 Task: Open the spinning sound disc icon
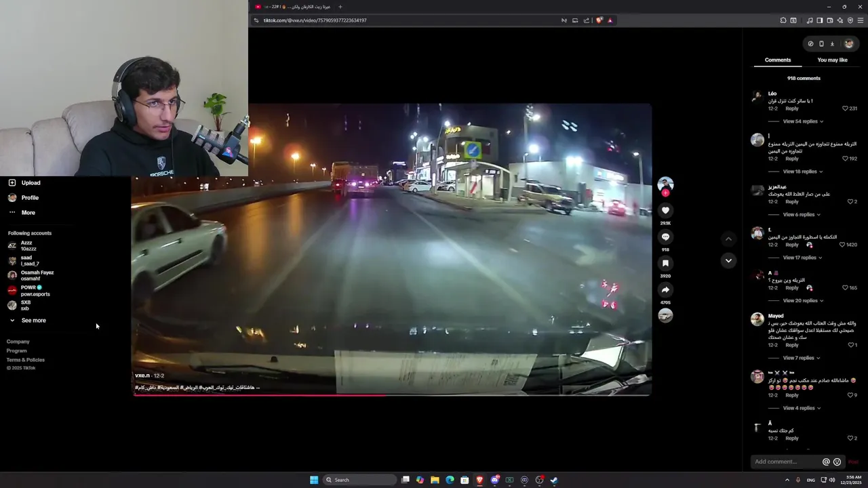665,315
